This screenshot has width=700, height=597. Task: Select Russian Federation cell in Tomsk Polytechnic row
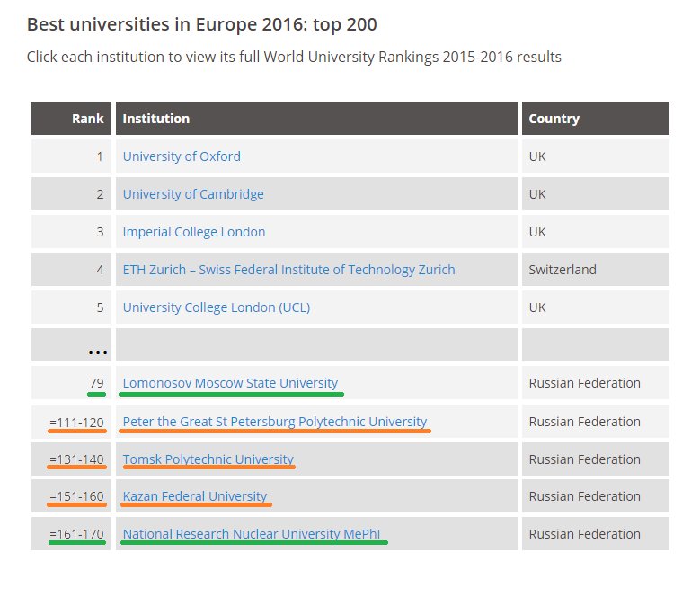point(596,459)
